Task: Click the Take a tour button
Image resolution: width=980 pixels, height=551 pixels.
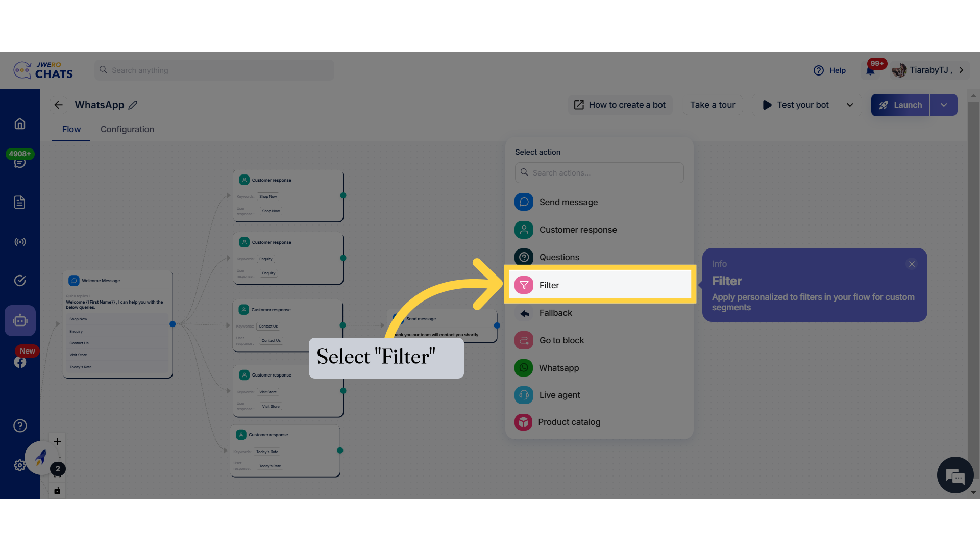Action: [x=712, y=105]
